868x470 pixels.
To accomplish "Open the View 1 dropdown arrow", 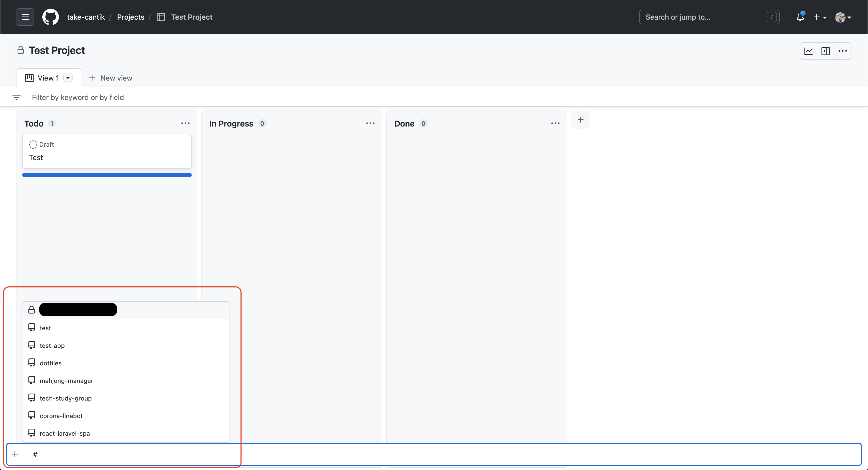I will click(x=68, y=78).
